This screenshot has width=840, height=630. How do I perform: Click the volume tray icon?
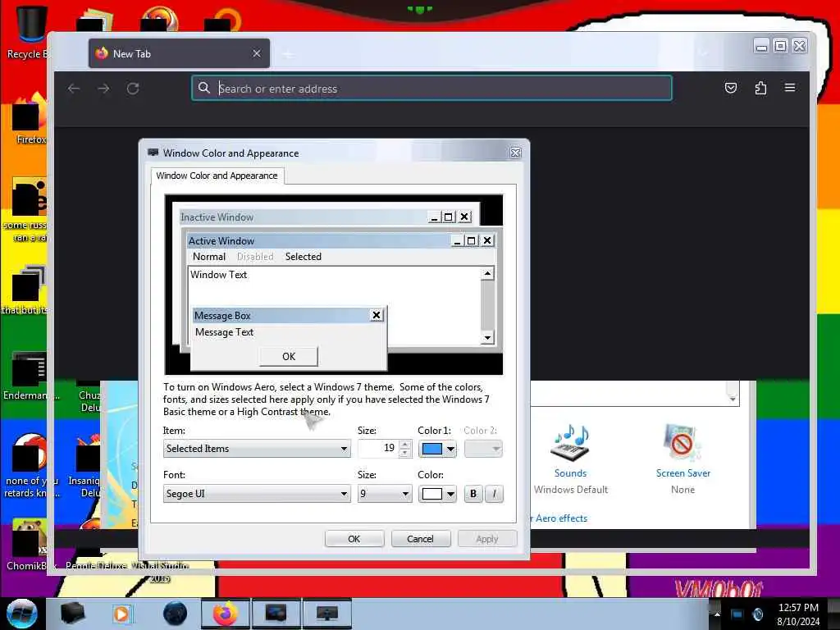(757, 614)
